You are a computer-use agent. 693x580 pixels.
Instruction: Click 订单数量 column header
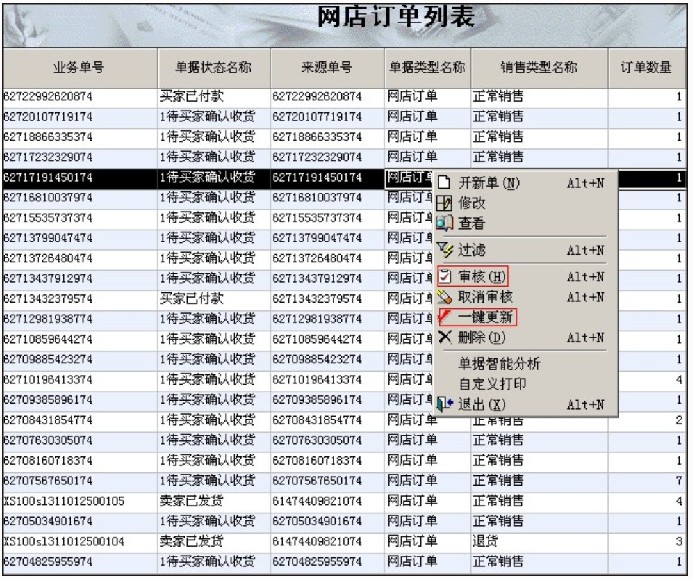(x=647, y=68)
